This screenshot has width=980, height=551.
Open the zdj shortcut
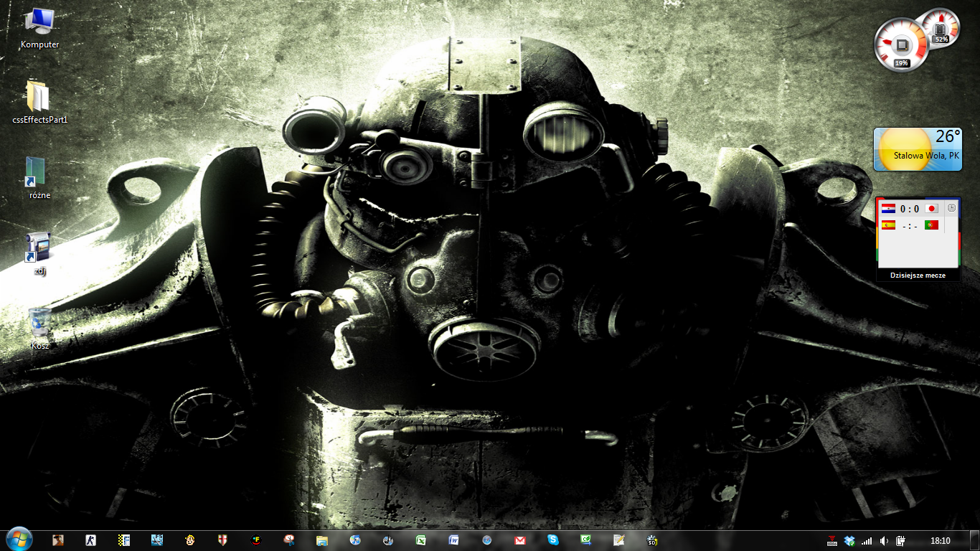click(x=39, y=253)
